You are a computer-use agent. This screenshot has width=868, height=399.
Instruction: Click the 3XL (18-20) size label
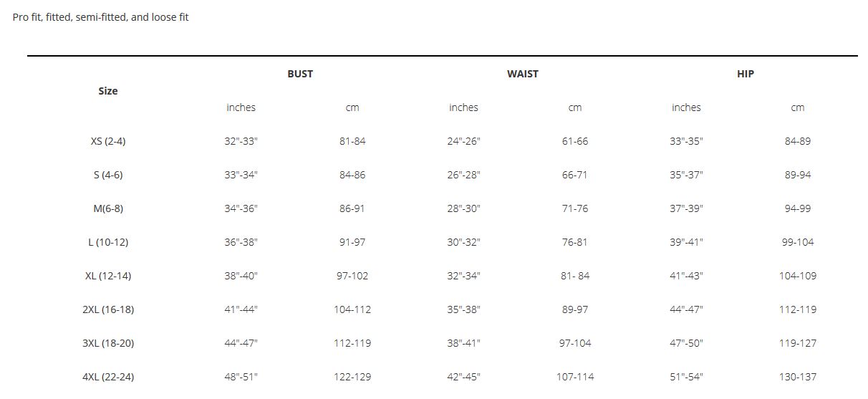pyautogui.click(x=108, y=343)
